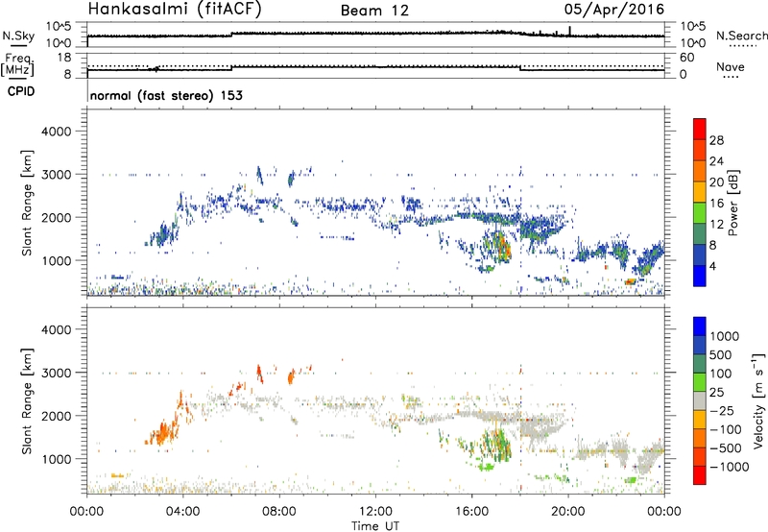Click the Velocity [m s⁻¹] color bar title
This screenshot has height=532, width=768.
[x=758, y=400]
